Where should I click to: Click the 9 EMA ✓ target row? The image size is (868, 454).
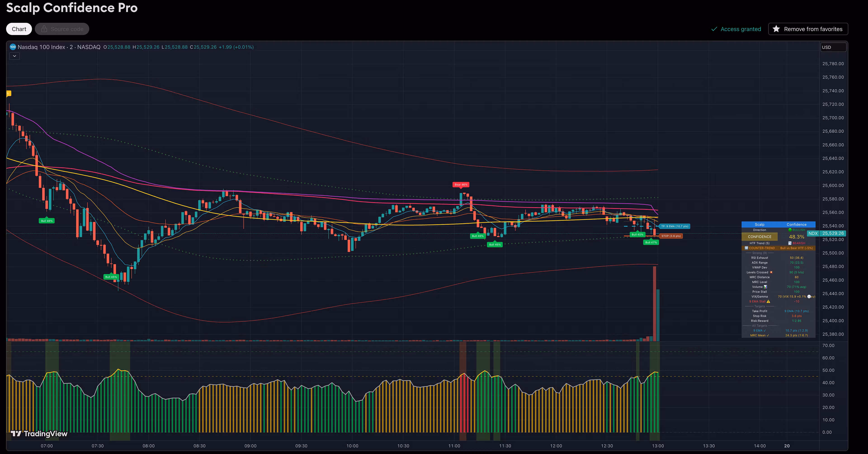[759, 331]
